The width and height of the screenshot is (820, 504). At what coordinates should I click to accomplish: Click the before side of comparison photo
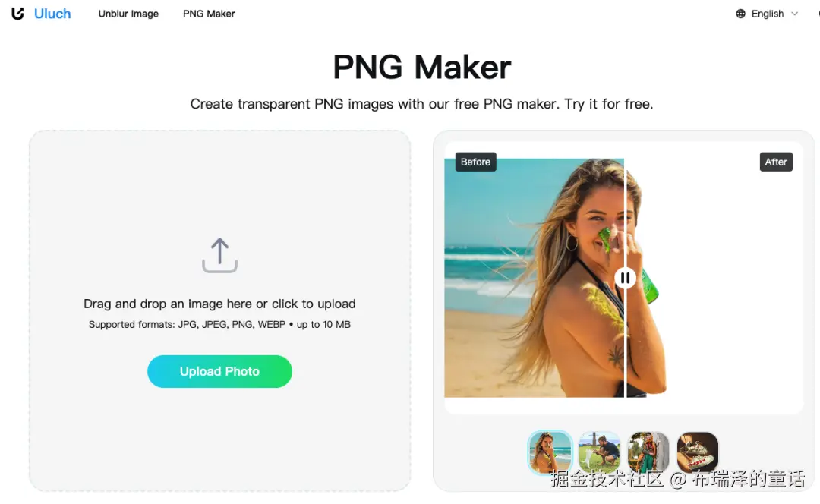pyautogui.click(x=534, y=278)
